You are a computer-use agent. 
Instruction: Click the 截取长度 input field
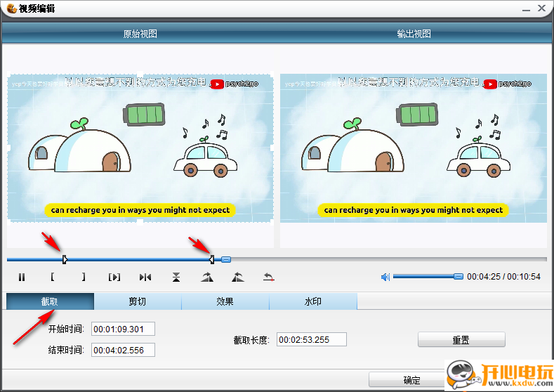(x=311, y=339)
